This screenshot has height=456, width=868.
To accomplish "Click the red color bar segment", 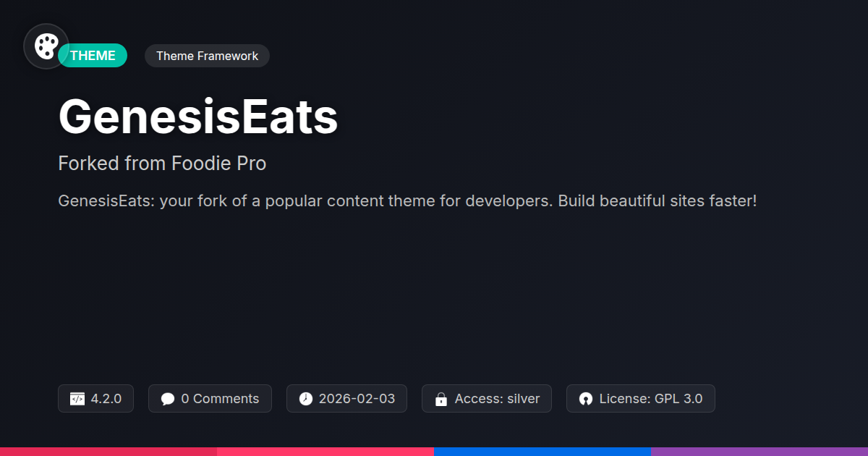I will tap(109, 451).
